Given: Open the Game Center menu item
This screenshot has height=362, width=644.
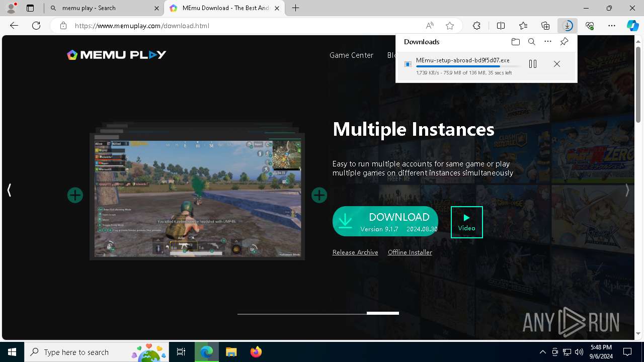Looking at the screenshot, I should [x=351, y=55].
